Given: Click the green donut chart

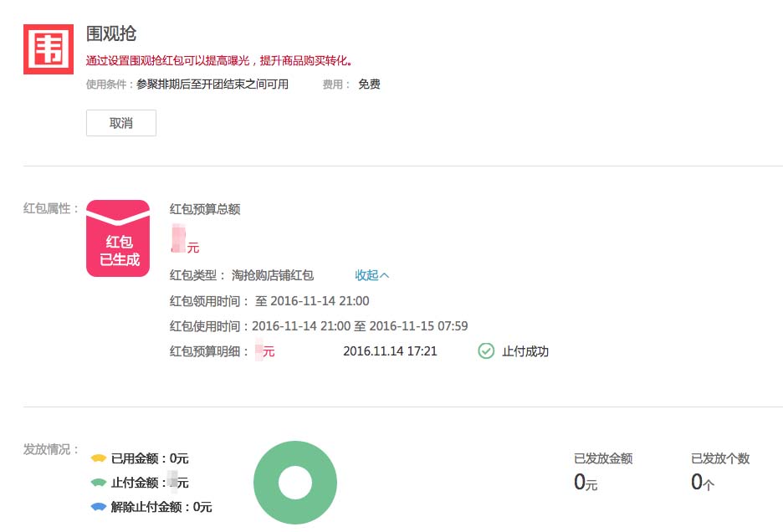Looking at the screenshot, I should [295, 483].
